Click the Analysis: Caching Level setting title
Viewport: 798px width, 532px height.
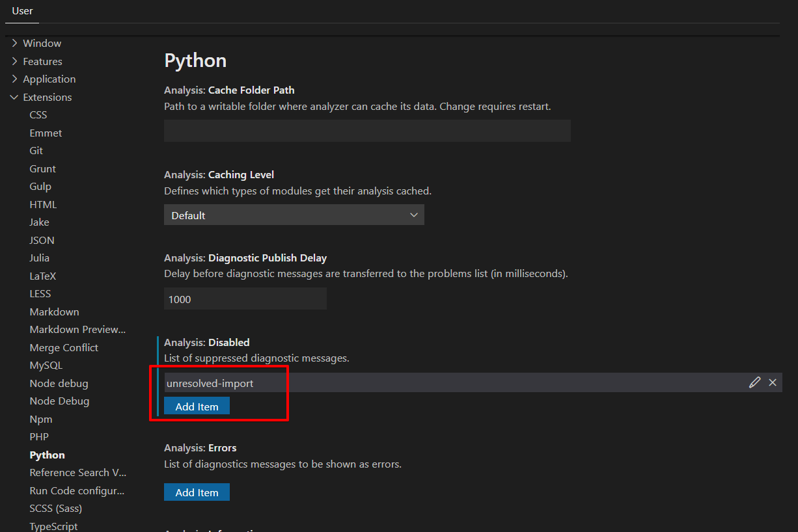(x=219, y=174)
